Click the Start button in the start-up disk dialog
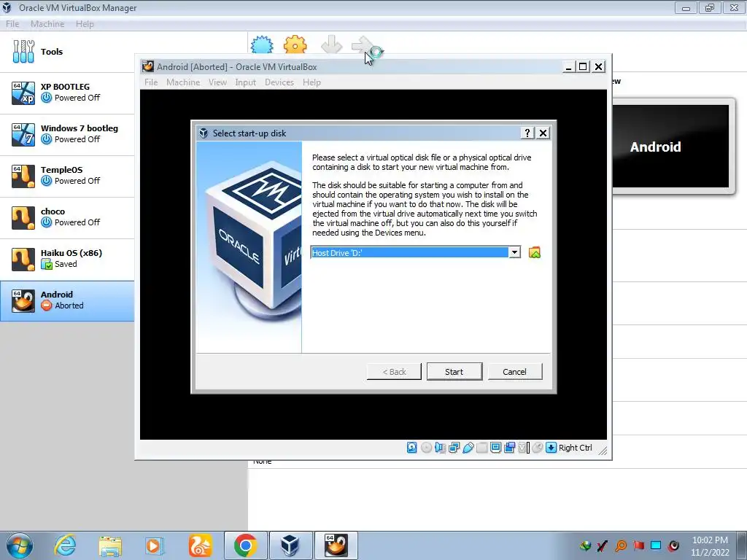747x560 pixels. click(x=454, y=371)
